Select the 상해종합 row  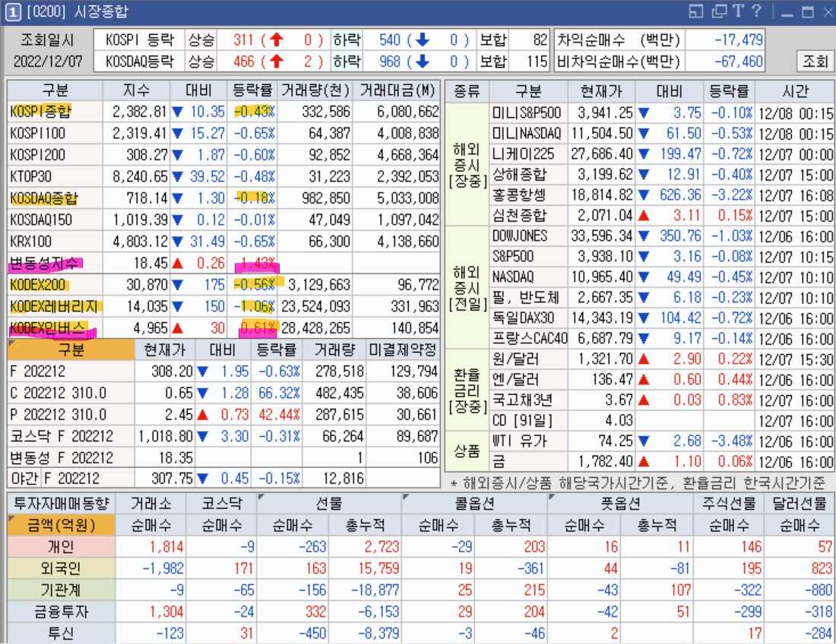(x=662, y=175)
